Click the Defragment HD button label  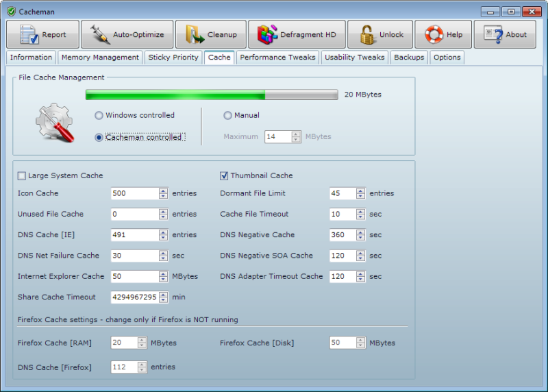308,35
